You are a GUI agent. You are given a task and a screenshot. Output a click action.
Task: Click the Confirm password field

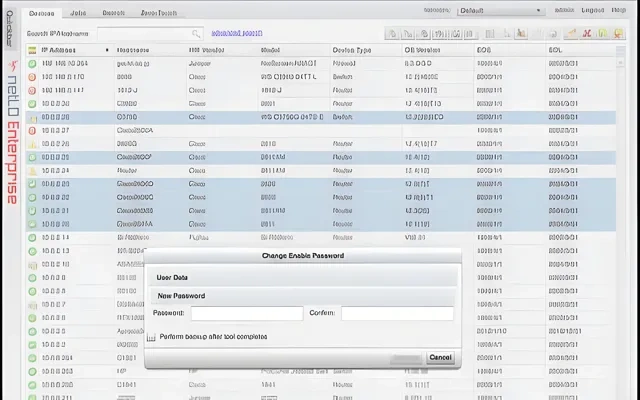click(x=397, y=313)
